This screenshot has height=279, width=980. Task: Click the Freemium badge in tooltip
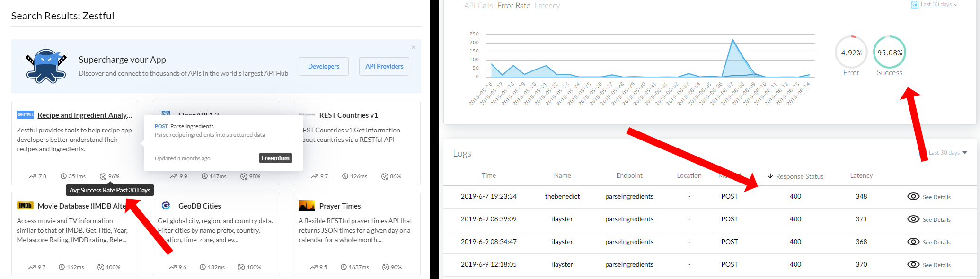point(275,158)
